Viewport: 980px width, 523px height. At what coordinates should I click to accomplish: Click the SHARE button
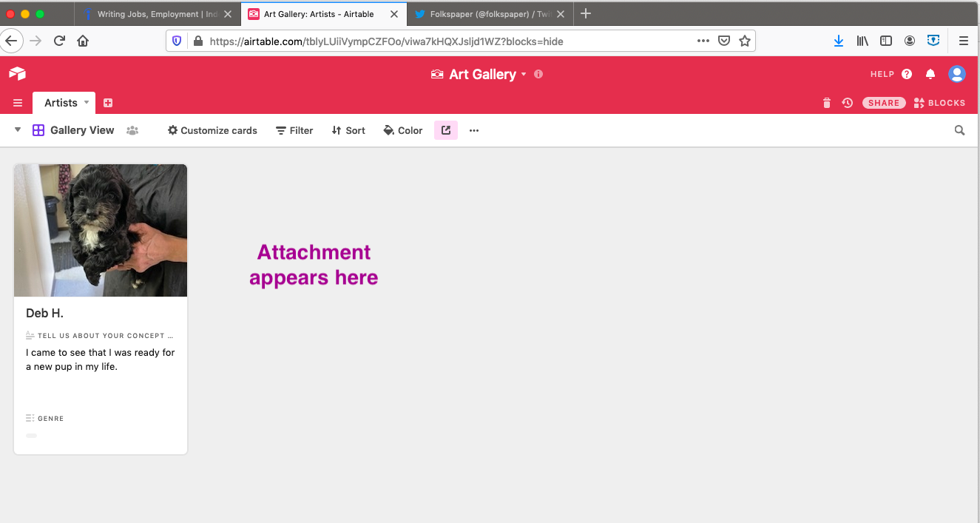[884, 103]
